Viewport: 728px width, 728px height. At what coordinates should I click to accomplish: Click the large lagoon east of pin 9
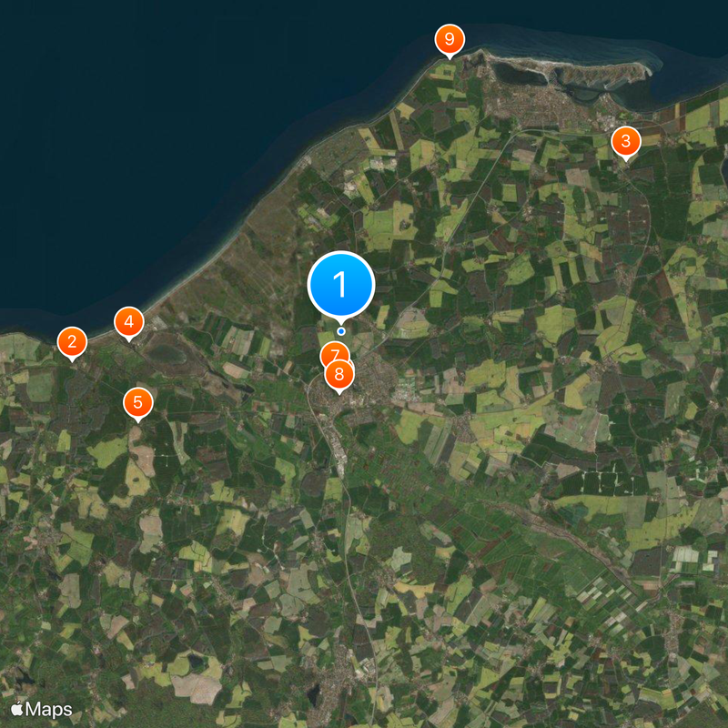[x=519, y=74]
